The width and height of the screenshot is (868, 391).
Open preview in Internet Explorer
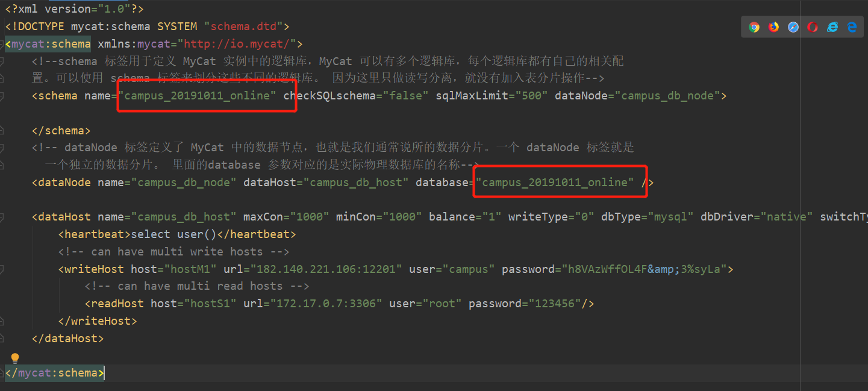[x=832, y=27]
